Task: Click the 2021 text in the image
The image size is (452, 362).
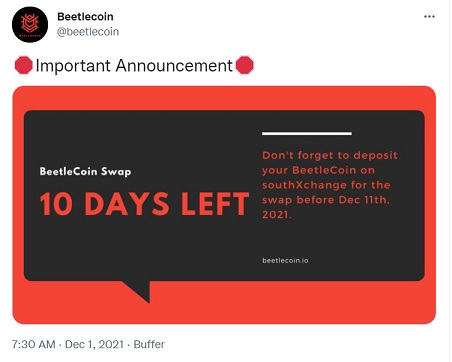Action: pyautogui.click(x=277, y=214)
